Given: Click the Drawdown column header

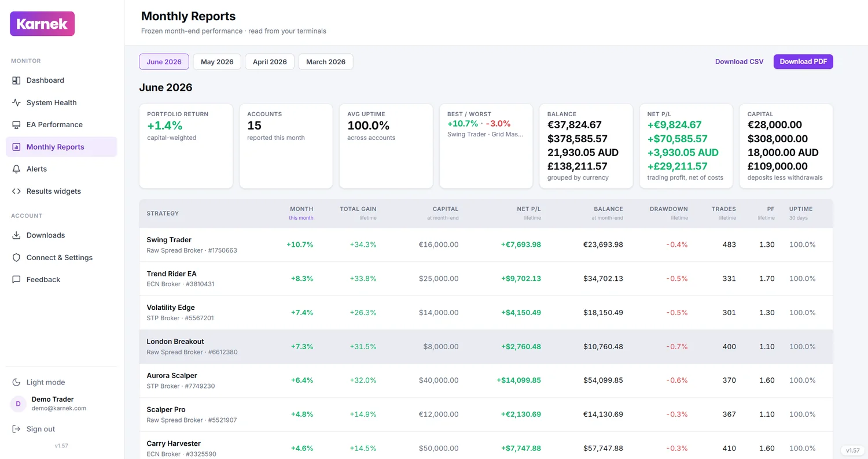Looking at the screenshot, I should tap(669, 209).
